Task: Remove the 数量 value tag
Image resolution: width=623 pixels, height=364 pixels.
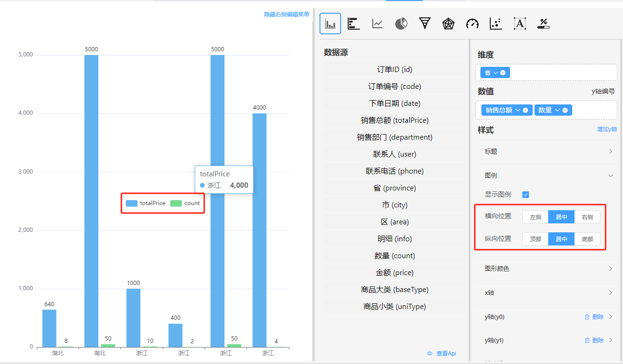Action: pyautogui.click(x=565, y=110)
